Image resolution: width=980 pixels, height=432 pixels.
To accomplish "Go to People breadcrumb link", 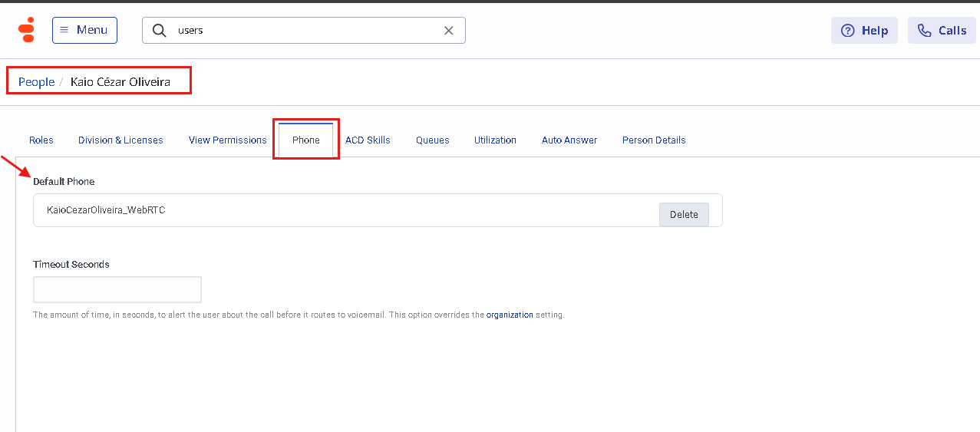I will [36, 81].
